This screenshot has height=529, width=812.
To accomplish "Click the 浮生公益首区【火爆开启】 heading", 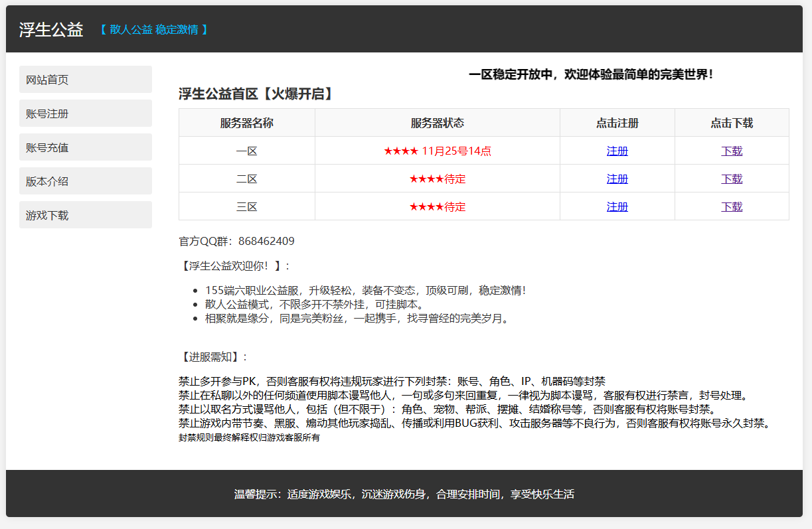I will click(x=256, y=94).
